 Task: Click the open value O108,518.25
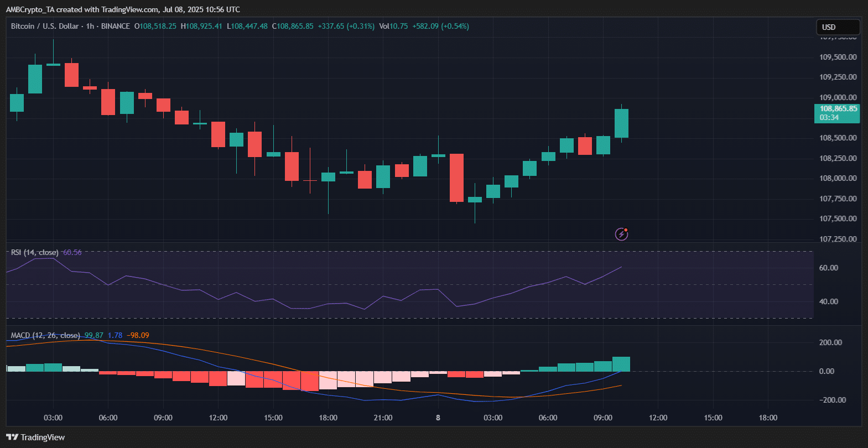(155, 26)
